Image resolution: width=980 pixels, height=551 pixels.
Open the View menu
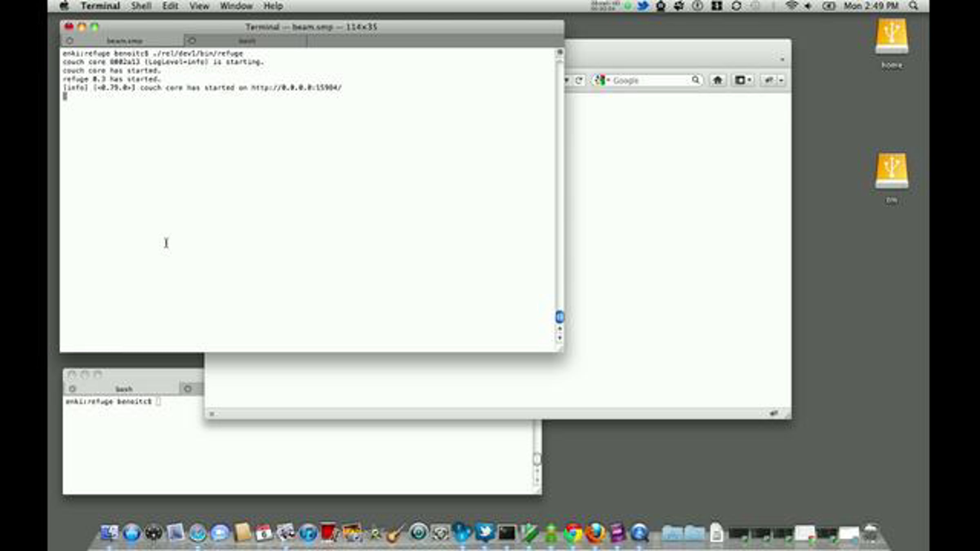pyautogui.click(x=199, y=6)
